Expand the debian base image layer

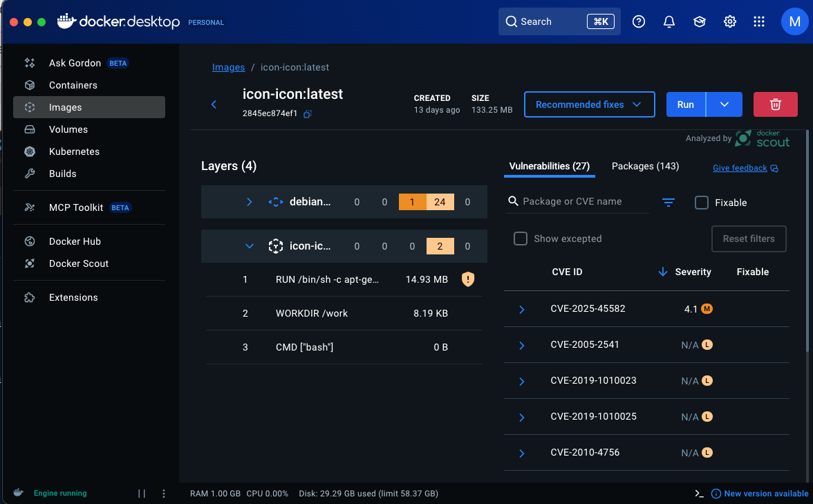pyautogui.click(x=249, y=202)
